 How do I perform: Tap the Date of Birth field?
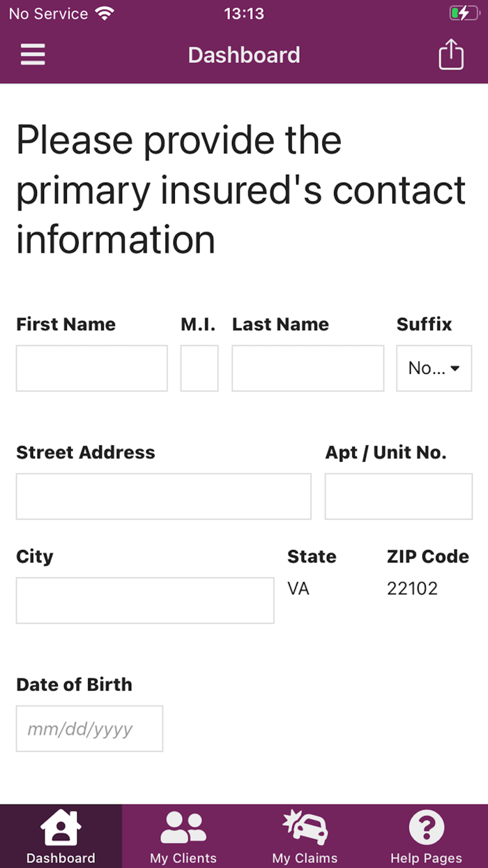pyautogui.click(x=89, y=728)
